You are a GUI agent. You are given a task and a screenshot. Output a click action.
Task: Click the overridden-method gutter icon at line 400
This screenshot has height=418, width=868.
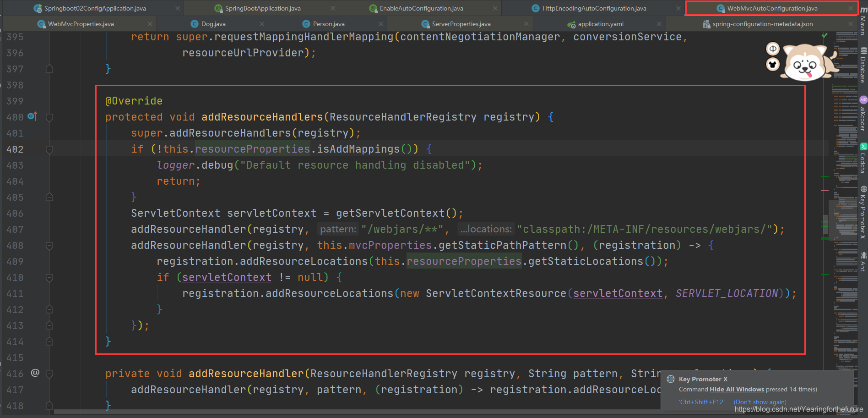(x=32, y=116)
